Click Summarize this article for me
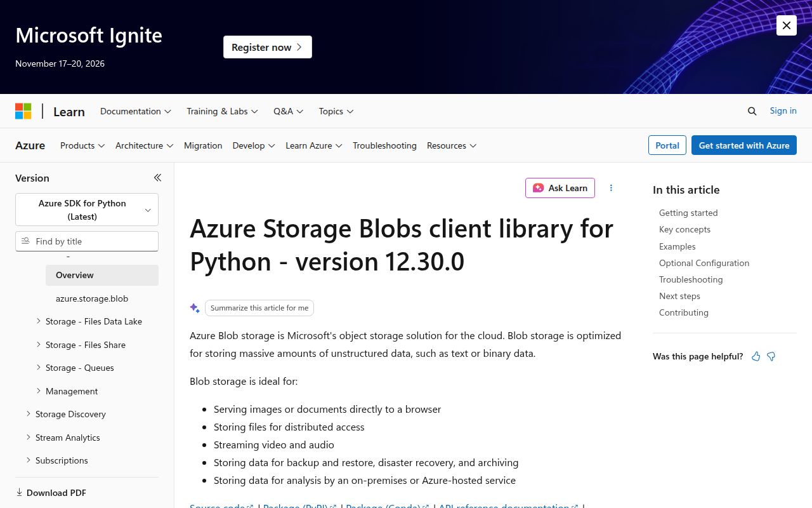 click(x=259, y=308)
